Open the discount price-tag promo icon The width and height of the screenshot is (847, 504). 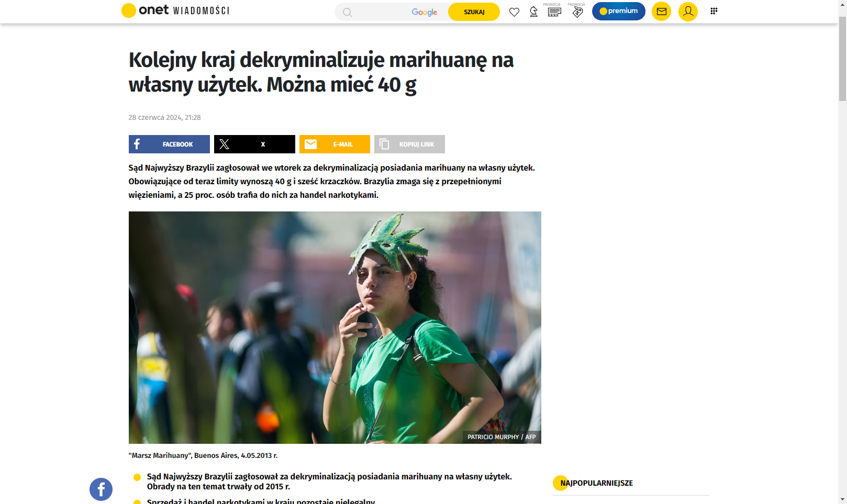pos(577,12)
